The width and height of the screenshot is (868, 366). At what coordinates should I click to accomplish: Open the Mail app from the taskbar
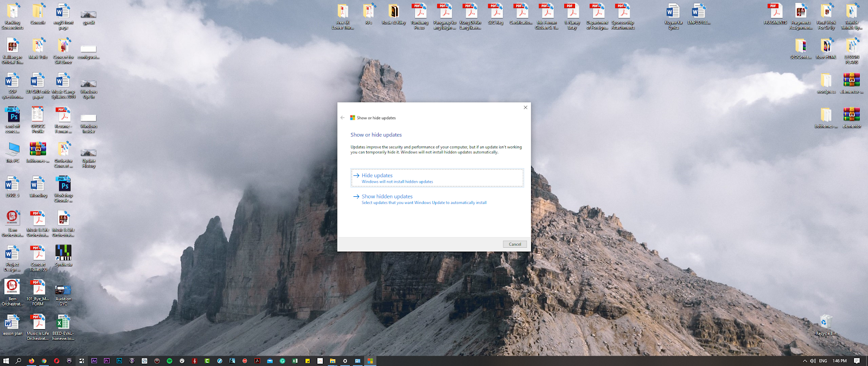coord(270,361)
